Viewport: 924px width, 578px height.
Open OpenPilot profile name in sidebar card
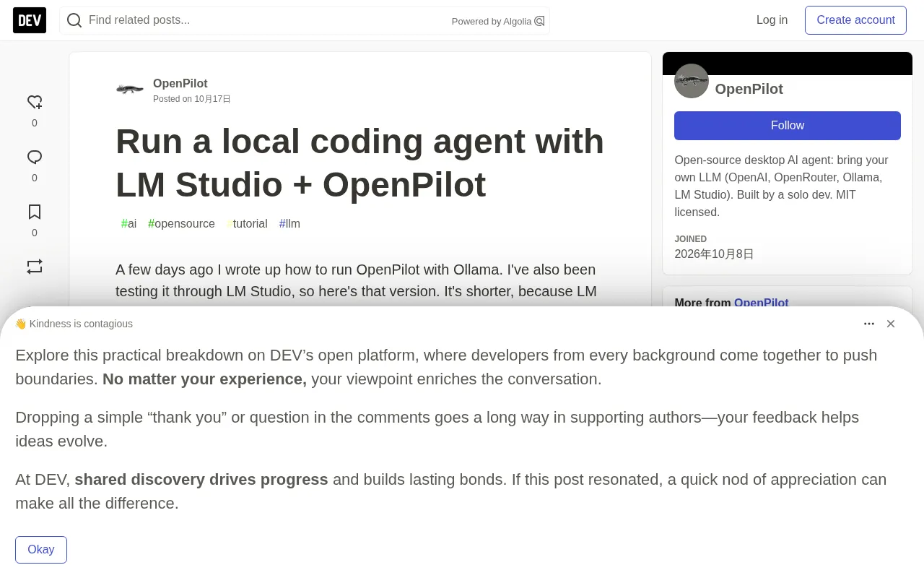click(749, 89)
